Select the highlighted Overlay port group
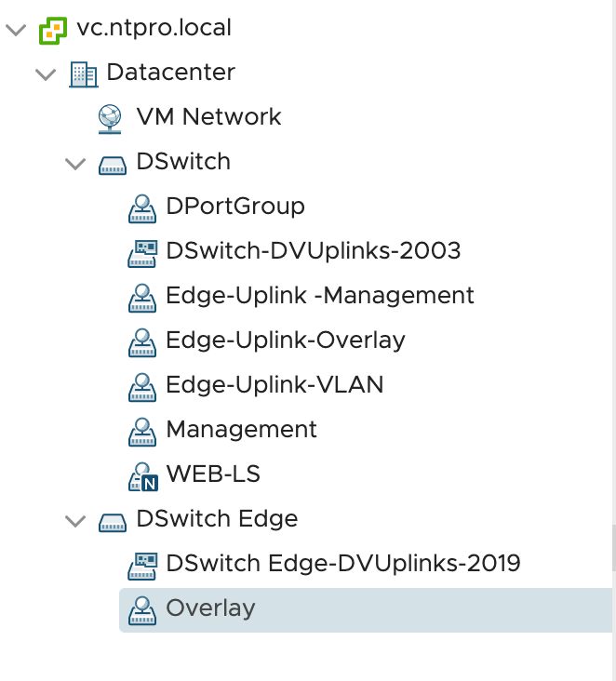This screenshot has width=616, height=681. pos(366,610)
